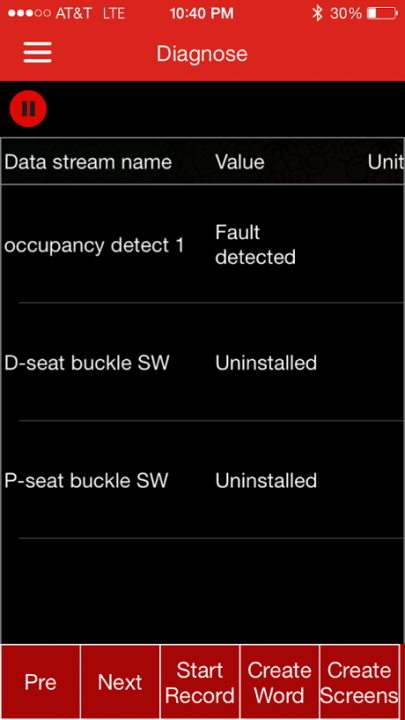The height and width of the screenshot is (720, 405).
Task: Tap the signal strength dots
Action: click(29, 13)
